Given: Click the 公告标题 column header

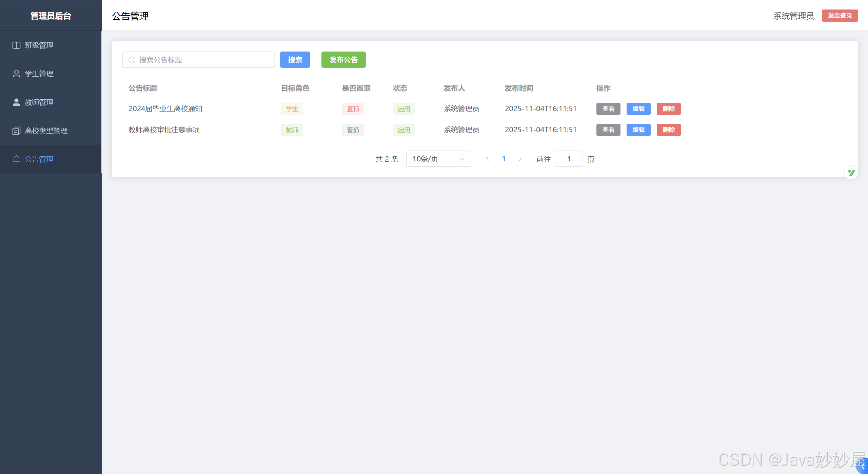Looking at the screenshot, I should 143,88.
